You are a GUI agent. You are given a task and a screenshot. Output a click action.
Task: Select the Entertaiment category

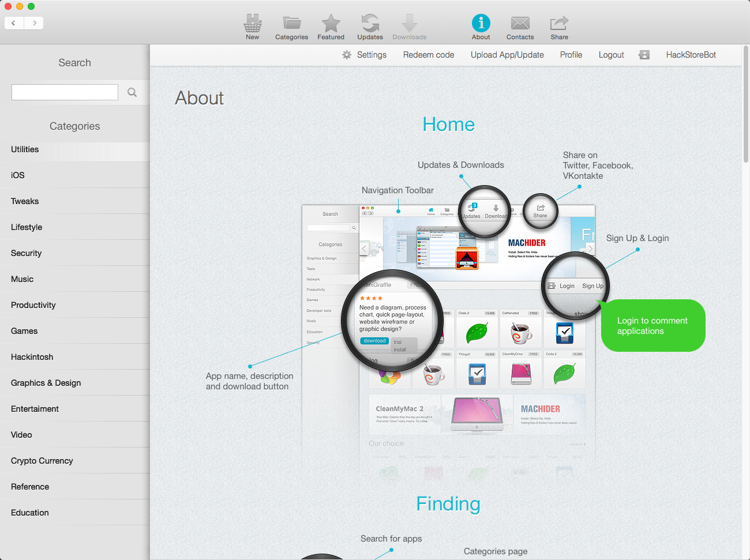point(75,409)
